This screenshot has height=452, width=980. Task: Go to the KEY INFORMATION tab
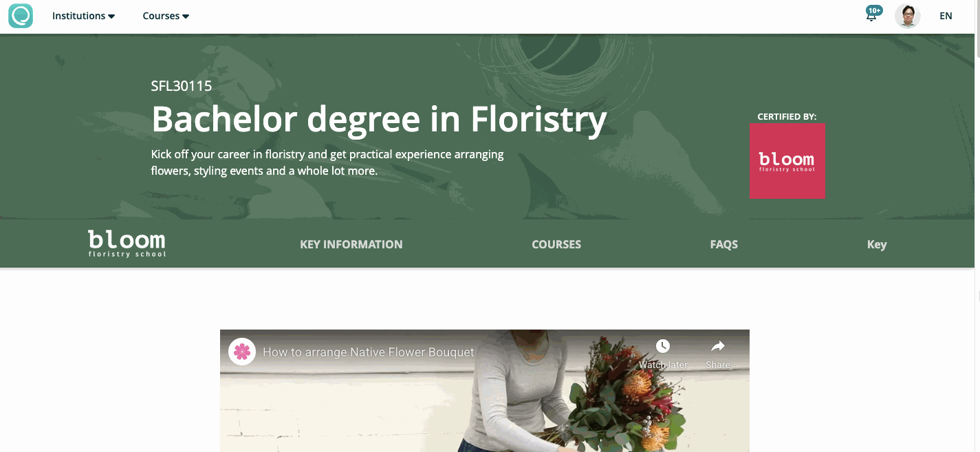click(351, 244)
